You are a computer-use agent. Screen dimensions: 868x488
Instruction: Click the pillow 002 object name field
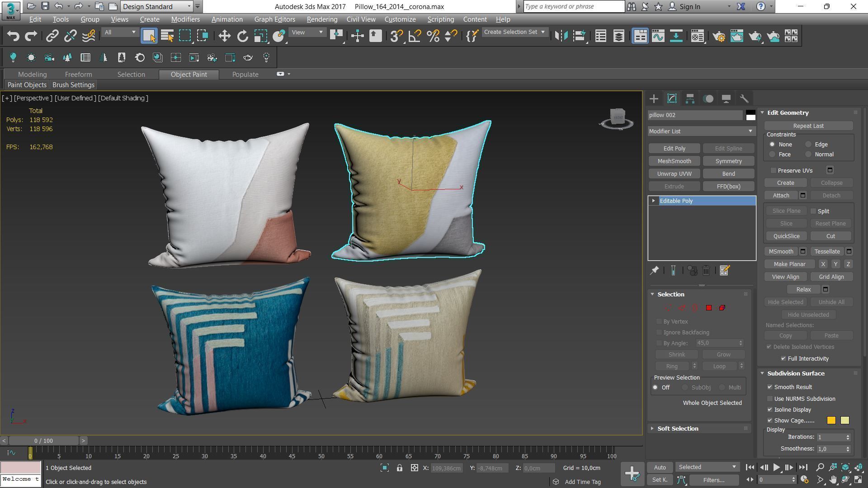point(695,115)
